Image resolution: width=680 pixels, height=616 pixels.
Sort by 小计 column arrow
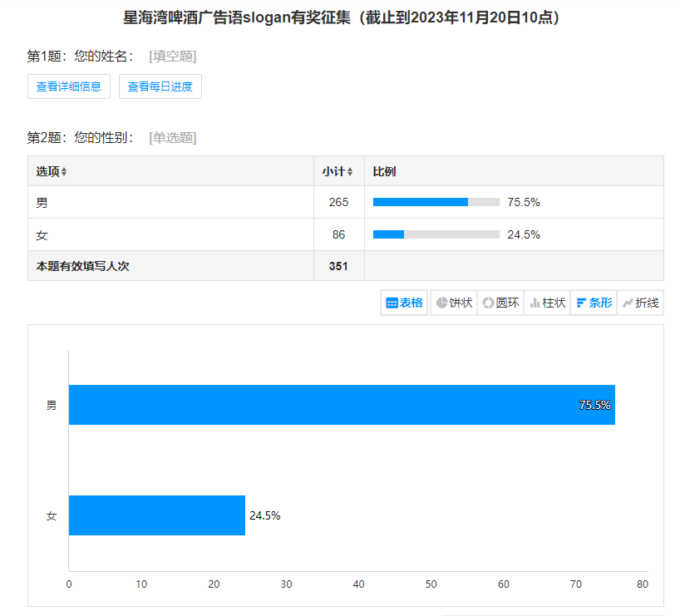pyautogui.click(x=349, y=172)
